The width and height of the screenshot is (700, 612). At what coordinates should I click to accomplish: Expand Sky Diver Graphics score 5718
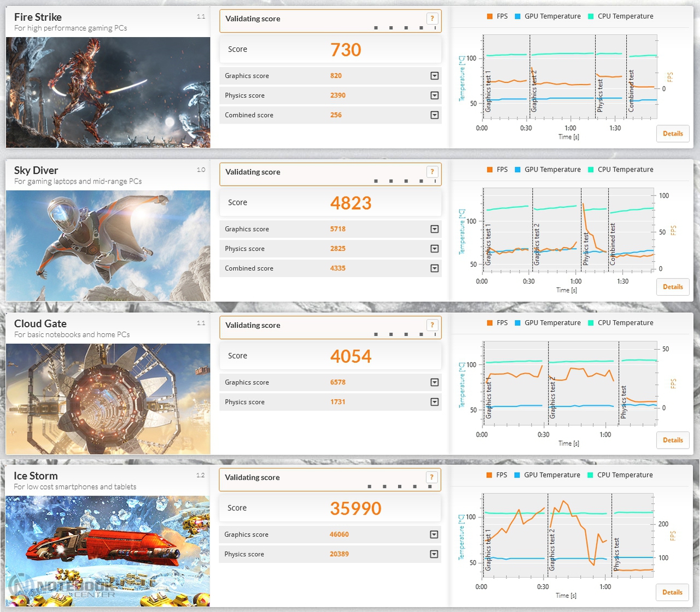pyautogui.click(x=434, y=229)
